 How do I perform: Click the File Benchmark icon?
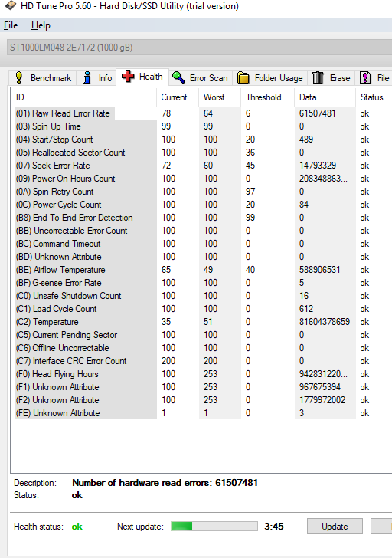[365, 77]
